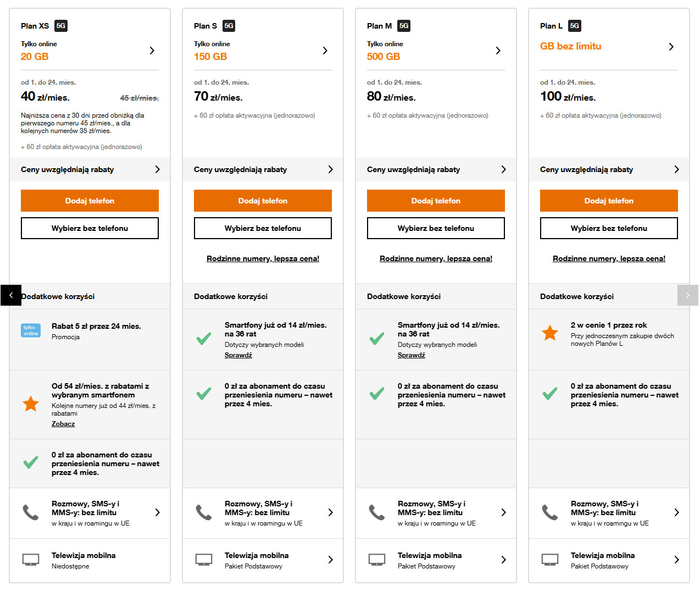
Task: Click the green checkmark beside Smartfony in Plan S
Action: [x=204, y=339]
